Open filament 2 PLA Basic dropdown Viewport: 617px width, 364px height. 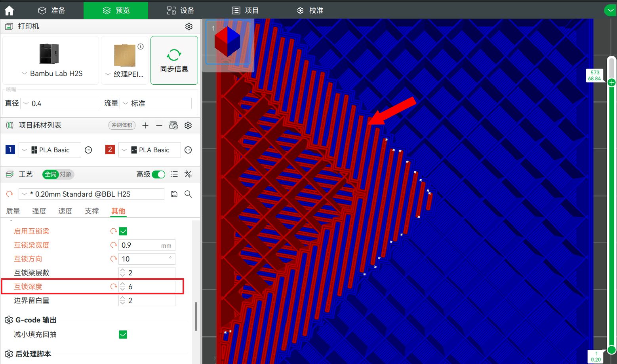click(x=150, y=150)
